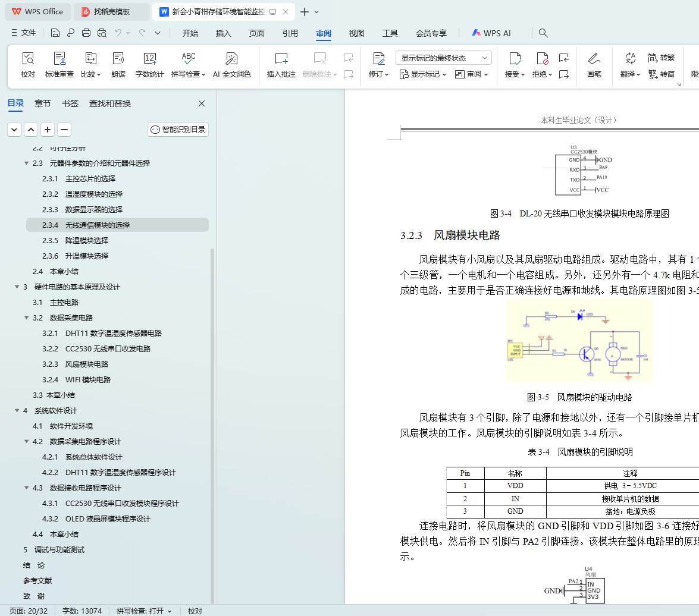Click the 页面: 20/32 status indicator
The image size is (699, 616).
point(29,611)
